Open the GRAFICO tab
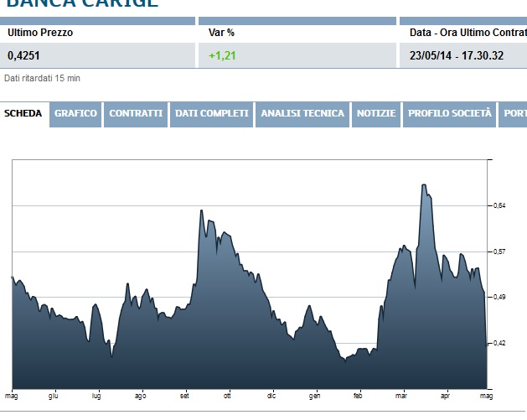 (x=75, y=114)
